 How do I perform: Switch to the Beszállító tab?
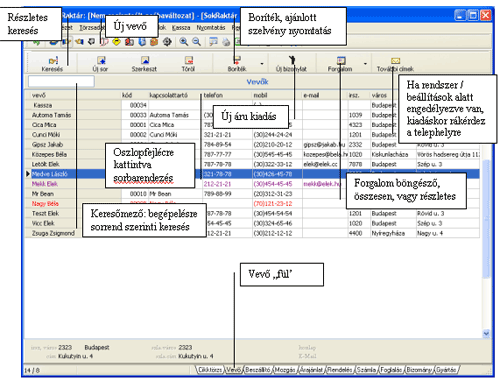point(258,370)
